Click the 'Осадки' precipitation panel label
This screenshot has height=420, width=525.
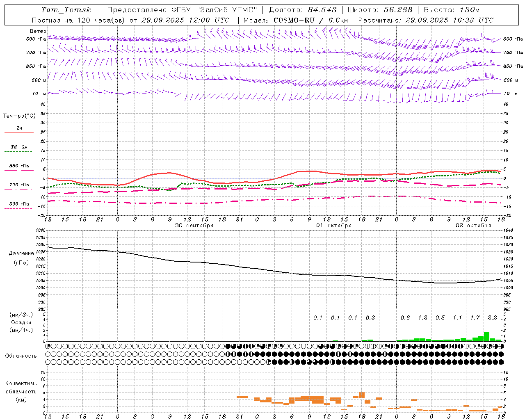(21, 322)
